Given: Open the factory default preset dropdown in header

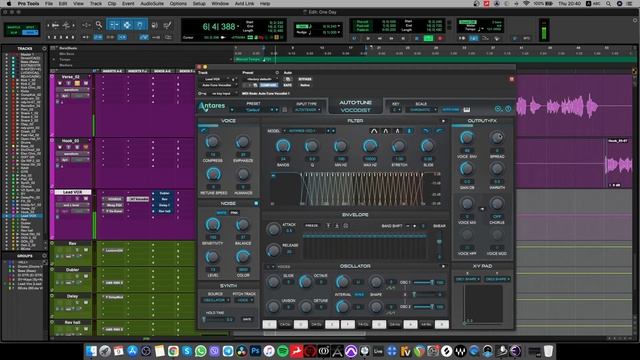Looking at the screenshot, I should (x=261, y=79).
